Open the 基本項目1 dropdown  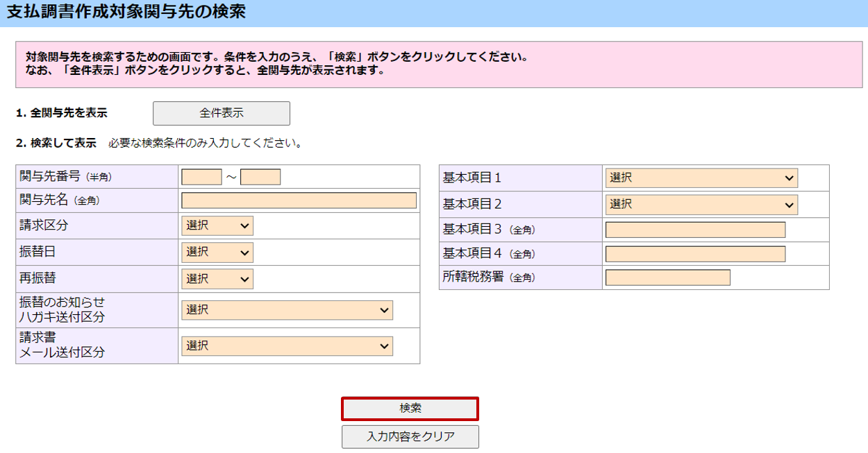click(x=701, y=178)
